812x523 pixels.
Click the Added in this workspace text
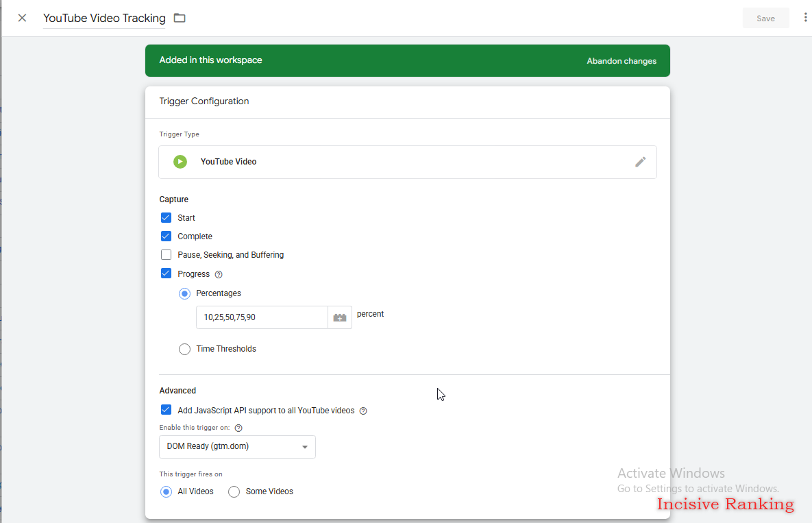tap(211, 60)
